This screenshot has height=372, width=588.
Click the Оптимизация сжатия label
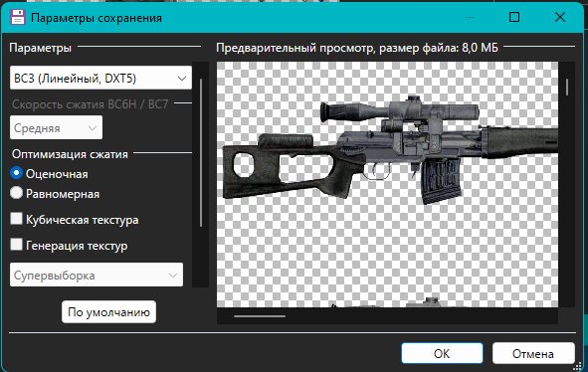pos(70,154)
